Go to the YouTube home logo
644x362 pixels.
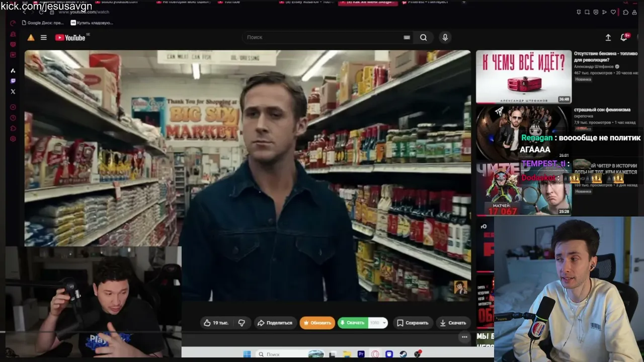coord(70,38)
